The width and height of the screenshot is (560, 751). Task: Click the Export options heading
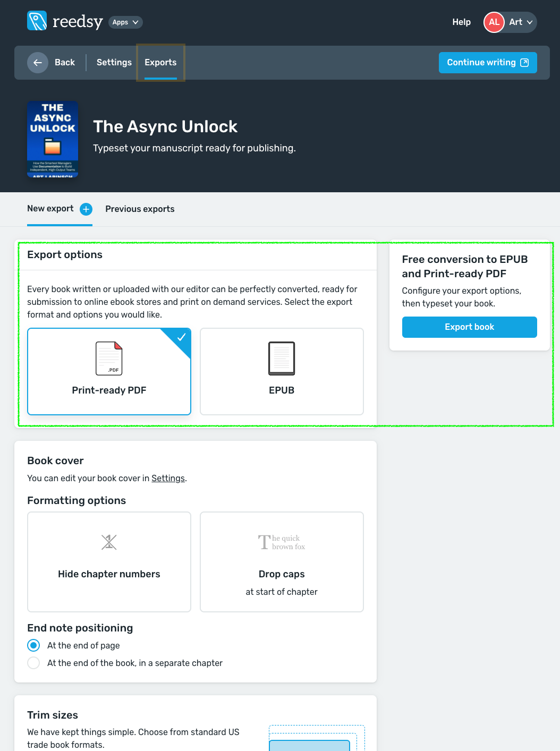(x=65, y=255)
